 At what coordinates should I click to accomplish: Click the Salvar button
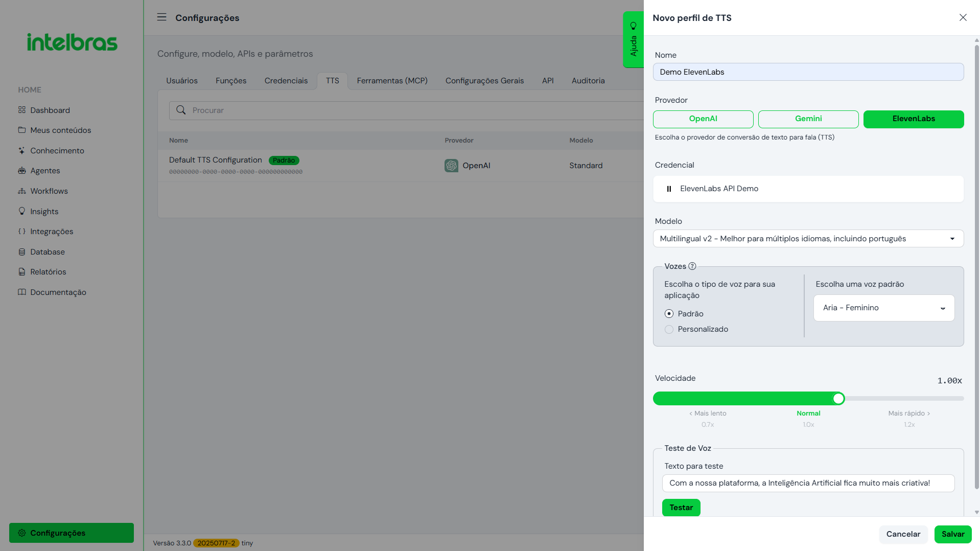(953, 534)
